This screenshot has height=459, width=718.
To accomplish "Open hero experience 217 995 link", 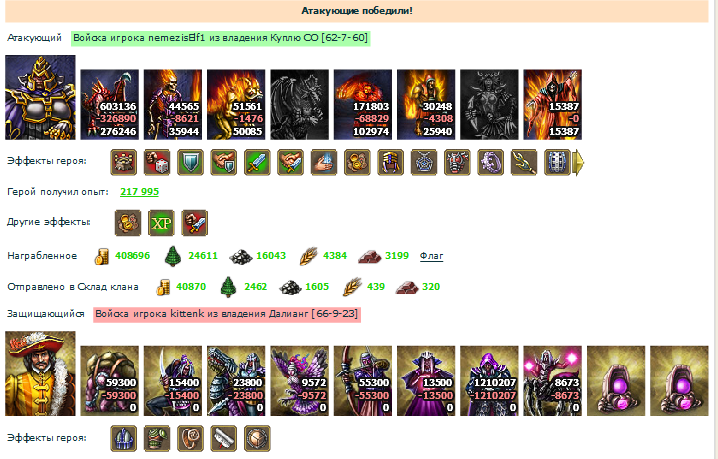I will (140, 192).
